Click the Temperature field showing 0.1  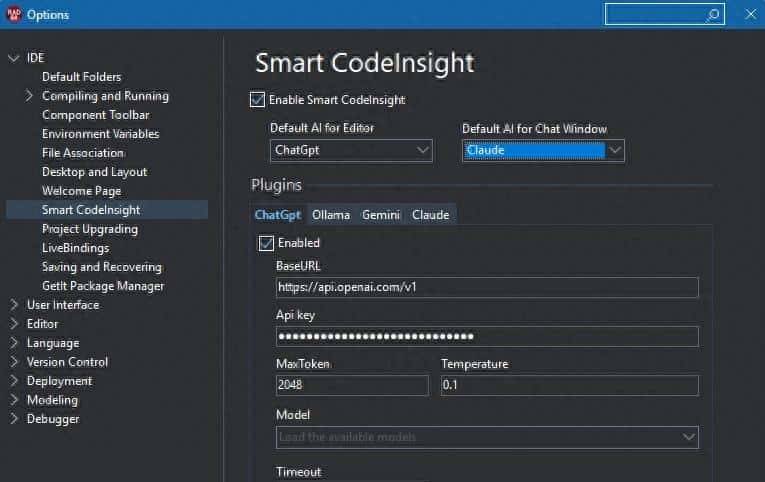[x=569, y=385]
